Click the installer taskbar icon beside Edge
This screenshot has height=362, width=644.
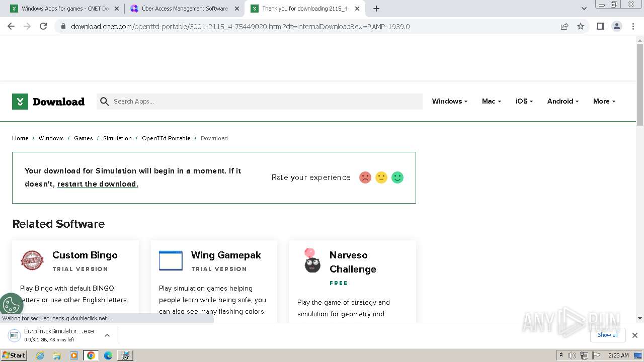tap(125, 355)
